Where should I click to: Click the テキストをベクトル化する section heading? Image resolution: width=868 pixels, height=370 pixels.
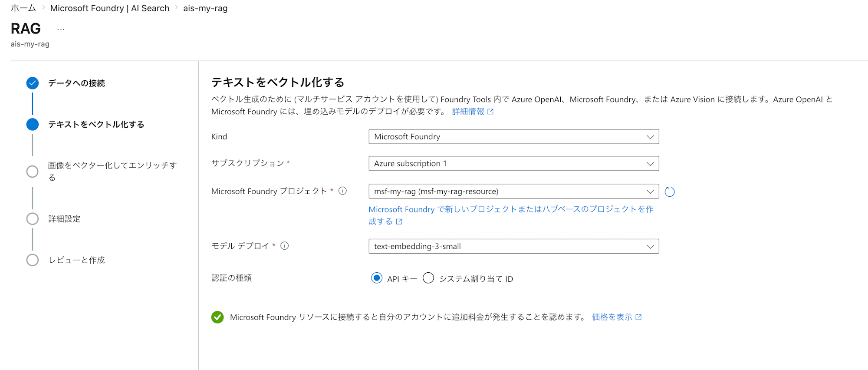click(278, 82)
